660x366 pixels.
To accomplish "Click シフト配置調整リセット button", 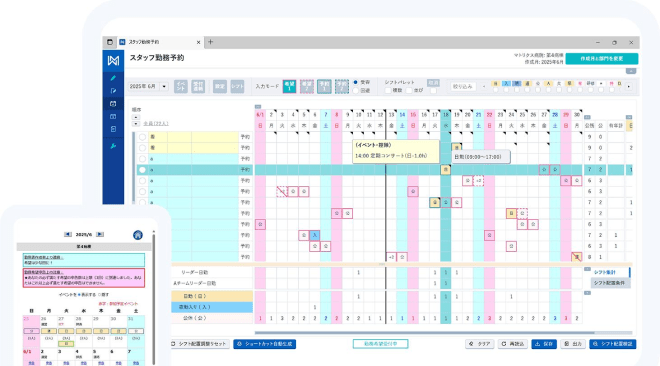I will pyautogui.click(x=200, y=344).
